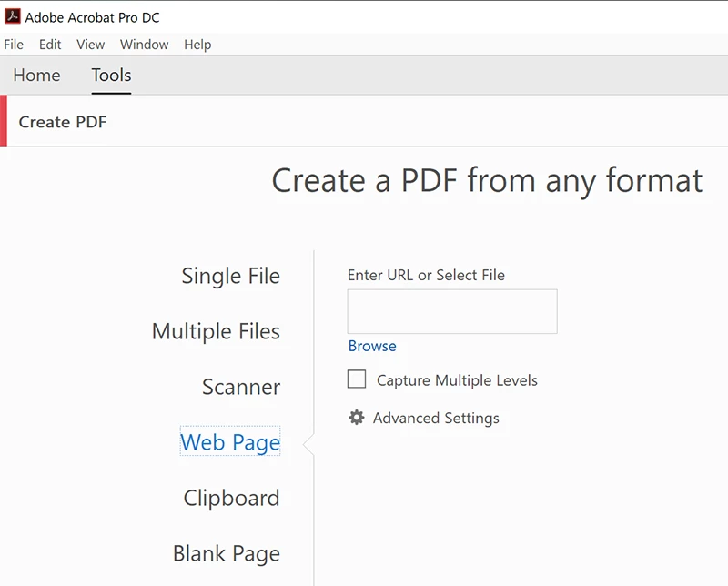
Task: Focus the Enter URL input field
Action: 452,311
